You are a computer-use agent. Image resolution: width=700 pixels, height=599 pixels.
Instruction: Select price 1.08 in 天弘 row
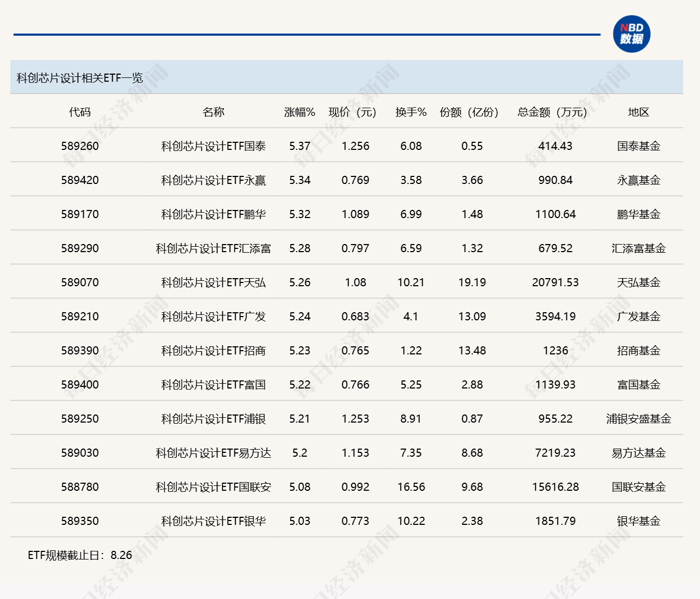pos(355,282)
